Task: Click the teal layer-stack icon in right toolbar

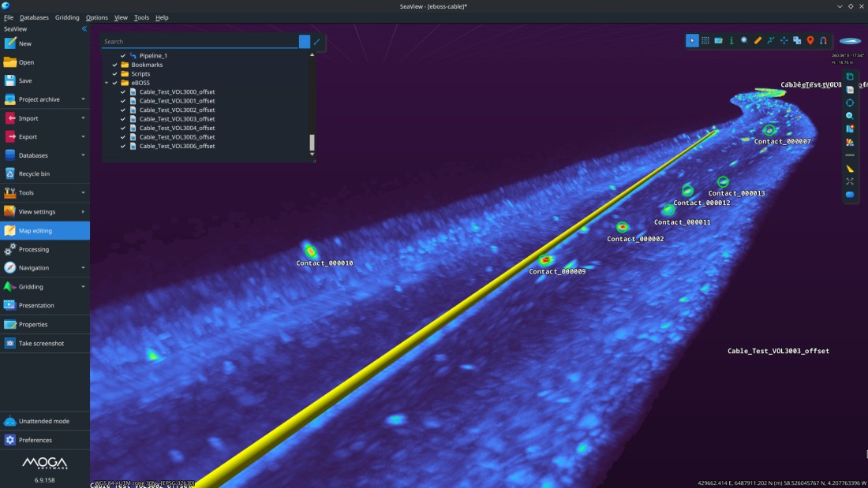Action: click(850, 77)
